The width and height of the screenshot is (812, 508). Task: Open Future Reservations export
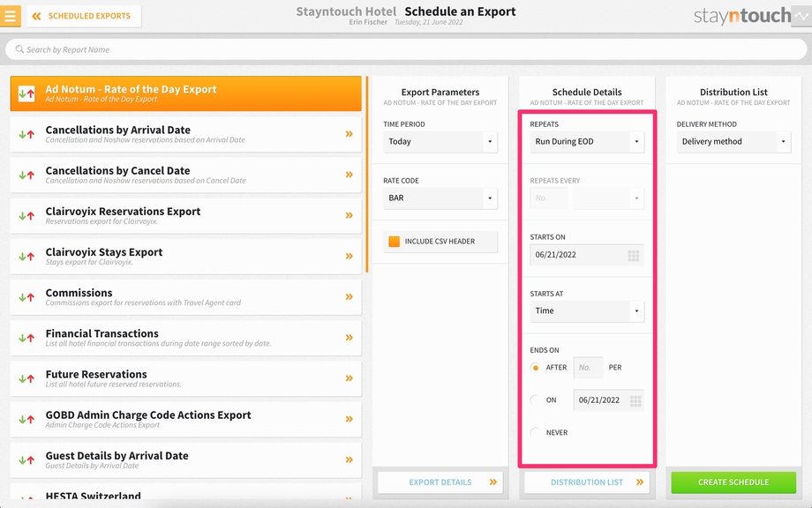tap(186, 378)
